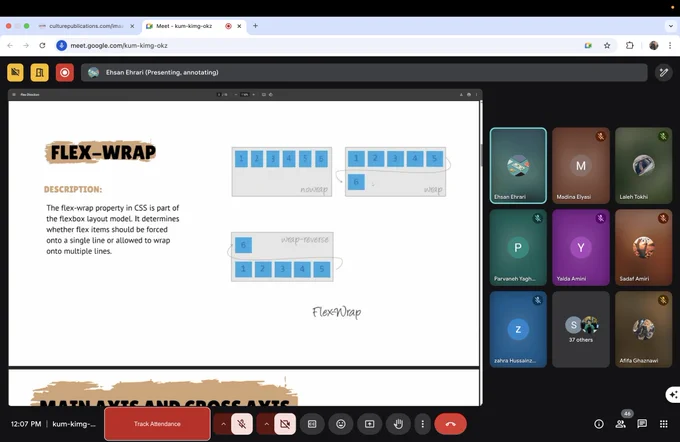Open the Chrome three-dot menu

[670, 45]
